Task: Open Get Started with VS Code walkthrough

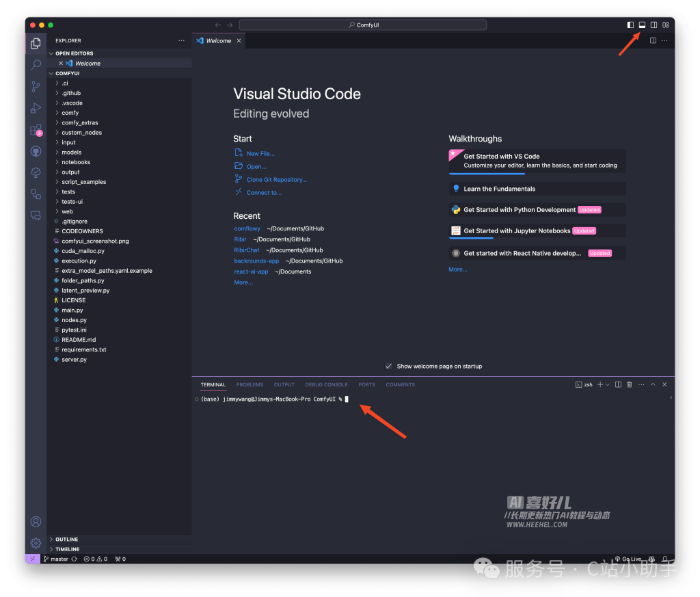Action: point(537,161)
